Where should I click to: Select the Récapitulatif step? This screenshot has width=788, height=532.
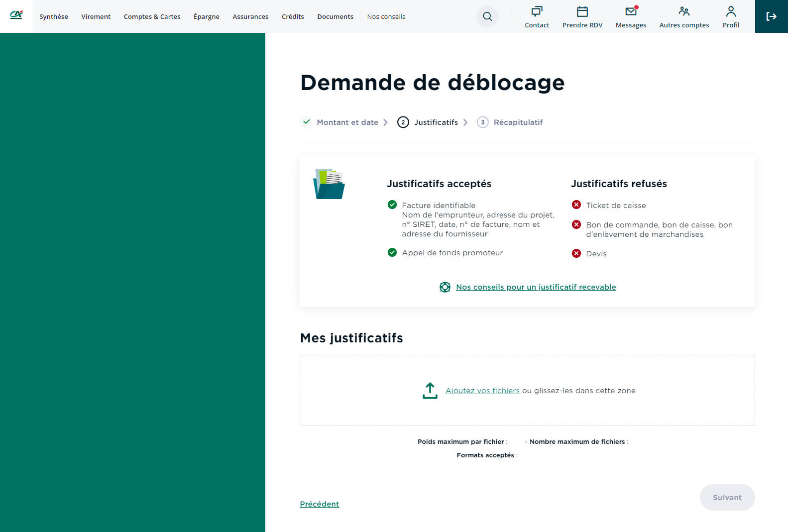(518, 122)
